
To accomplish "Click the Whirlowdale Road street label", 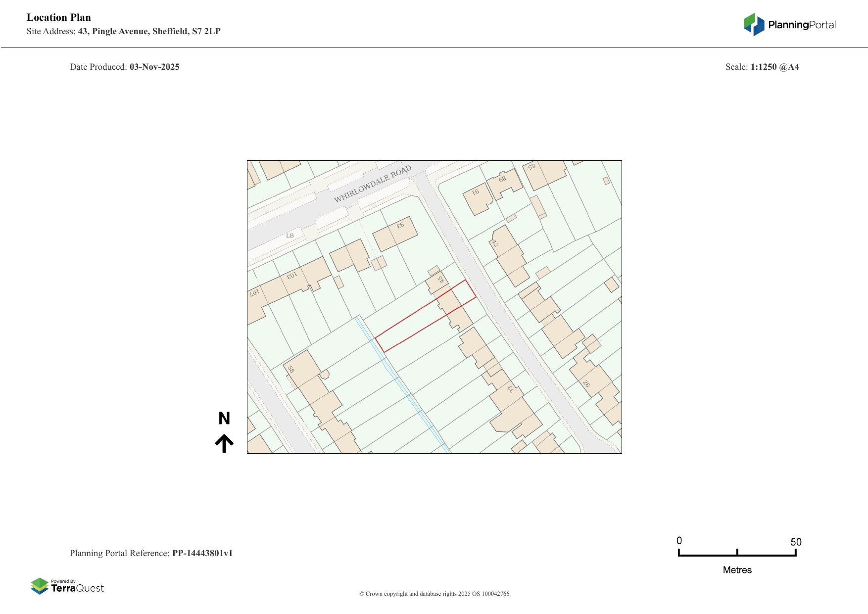I will pyautogui.click(x=372, y=185).
